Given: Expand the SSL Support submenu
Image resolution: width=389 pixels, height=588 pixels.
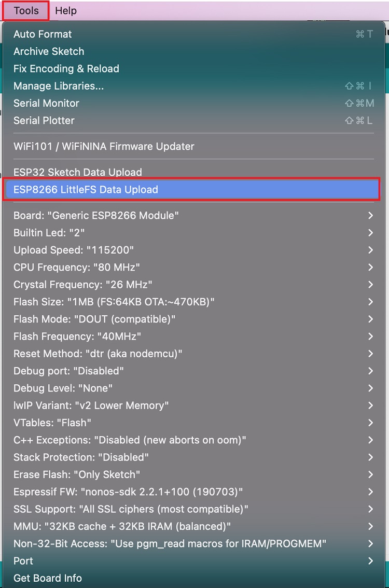Looking at the screenshot, I should click(x=131, y=509).
